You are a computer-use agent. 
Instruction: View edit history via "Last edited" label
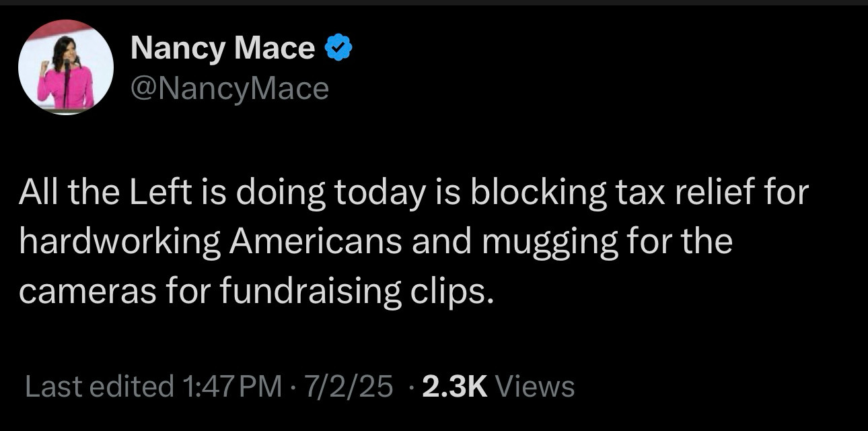coord(99,387)
